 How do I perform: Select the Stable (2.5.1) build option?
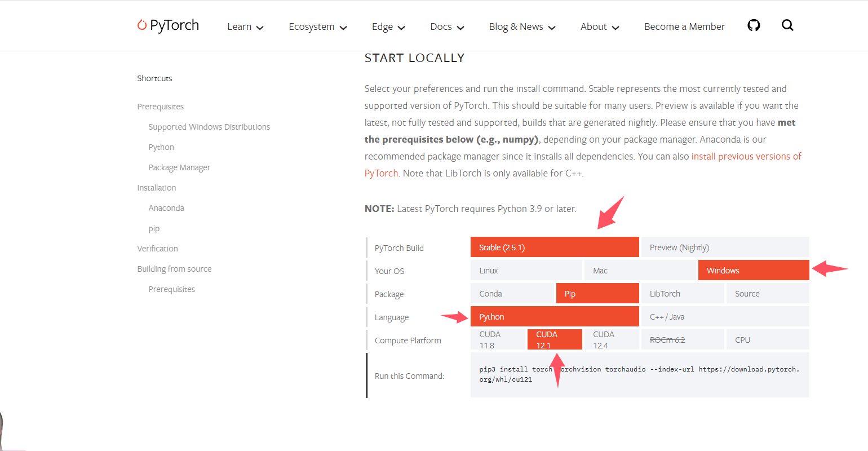point(555,247)
